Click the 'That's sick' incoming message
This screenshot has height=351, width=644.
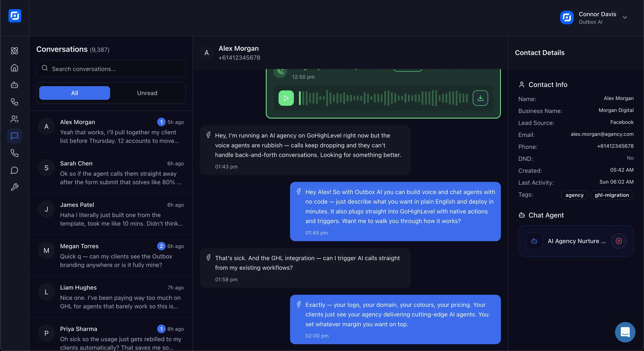305,268
